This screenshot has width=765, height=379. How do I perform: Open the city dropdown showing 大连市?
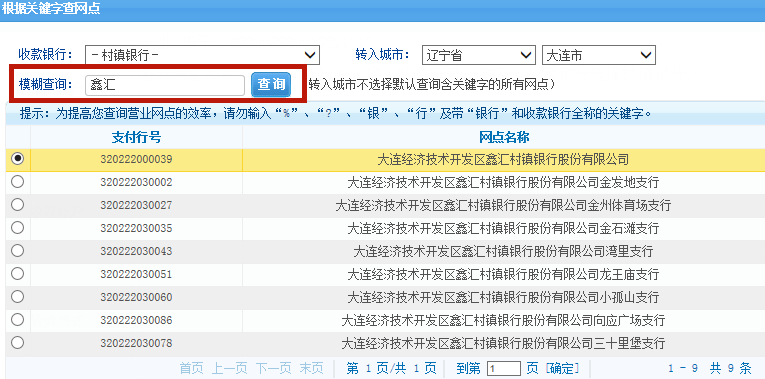coord(599,55)
